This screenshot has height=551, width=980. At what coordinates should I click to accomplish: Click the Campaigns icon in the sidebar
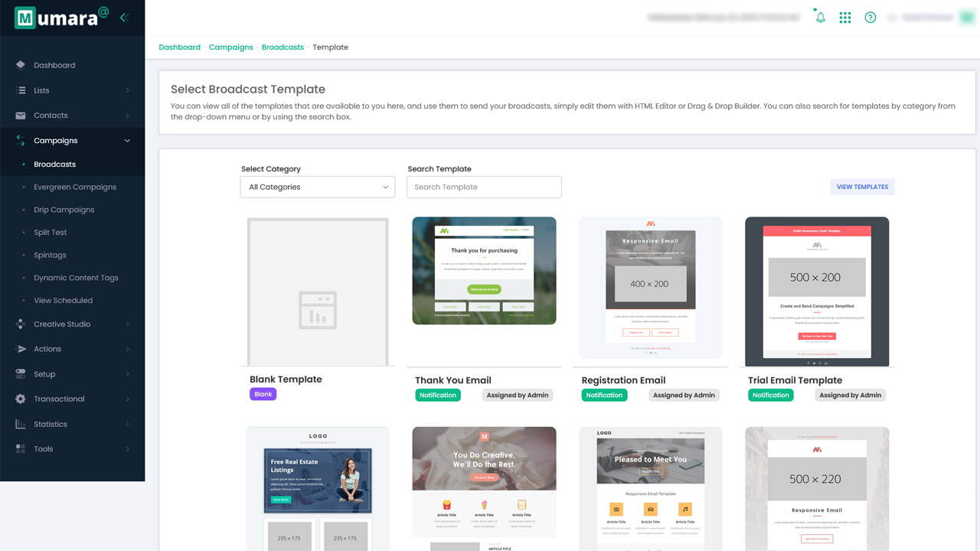(x=21, y=141)
